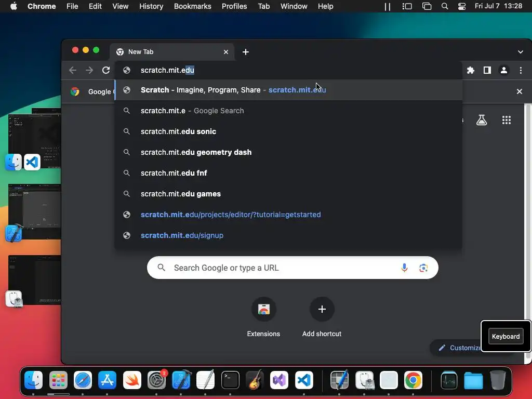Open the Window menu
The width and height of the screenshot is (532, 399).
point(294,6)
